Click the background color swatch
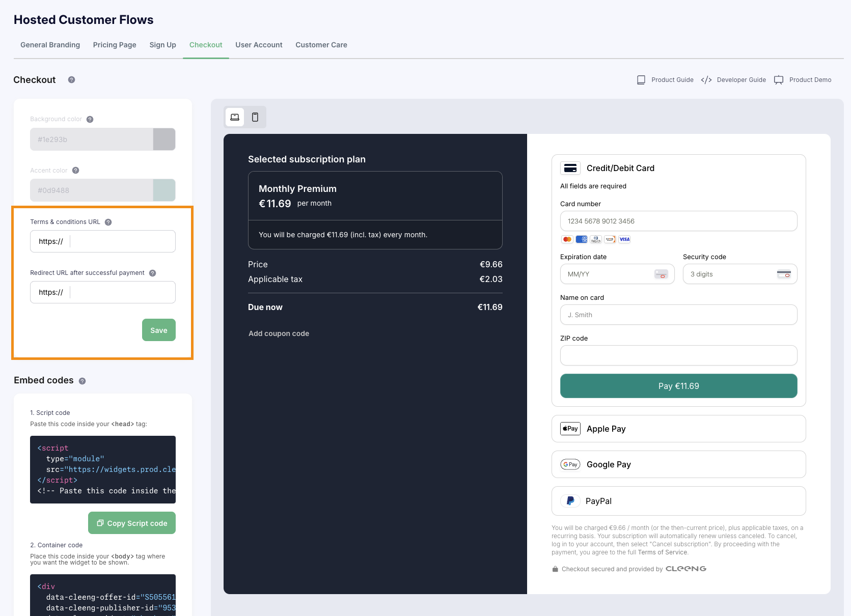The height and width of the screenshot is (616, 851). coord(164,139)
